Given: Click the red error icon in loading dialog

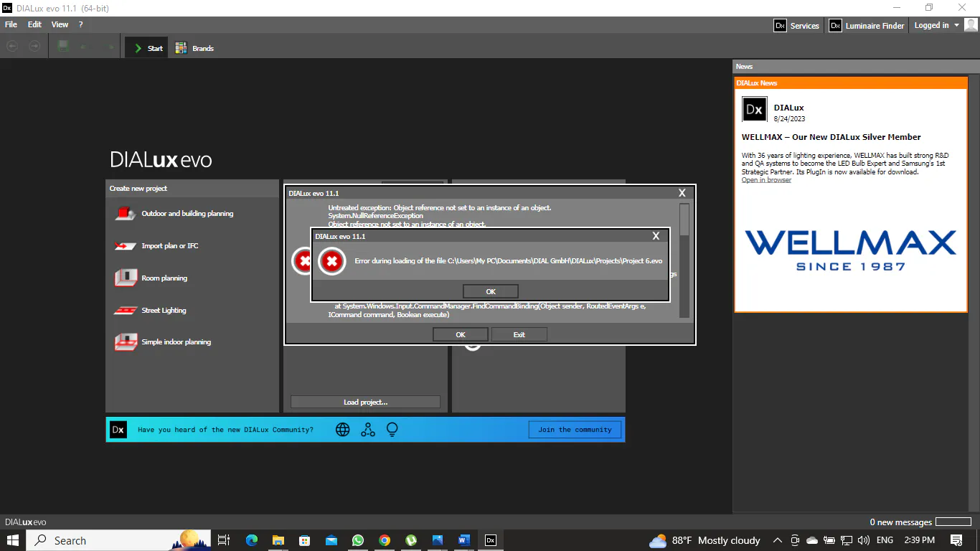Looking at the screenshot, I should point(331,261).
